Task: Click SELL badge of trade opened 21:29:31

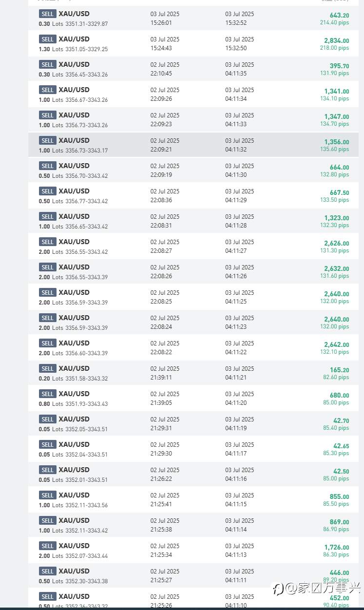Action: (48, 419)
